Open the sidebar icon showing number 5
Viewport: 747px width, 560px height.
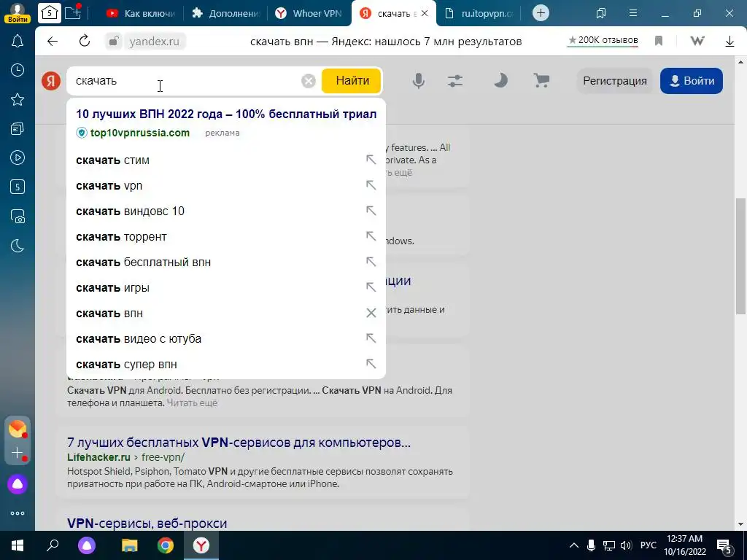tap(18, 187)
